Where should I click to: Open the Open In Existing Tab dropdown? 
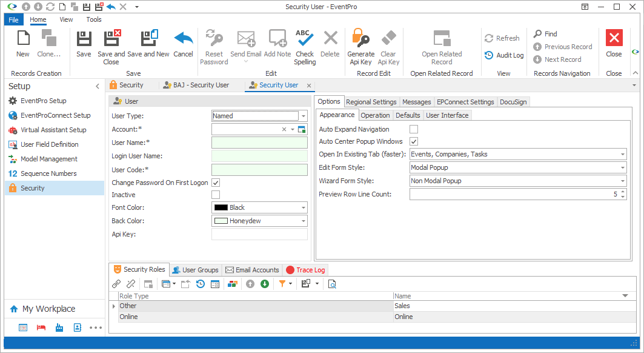pos(623,154)
